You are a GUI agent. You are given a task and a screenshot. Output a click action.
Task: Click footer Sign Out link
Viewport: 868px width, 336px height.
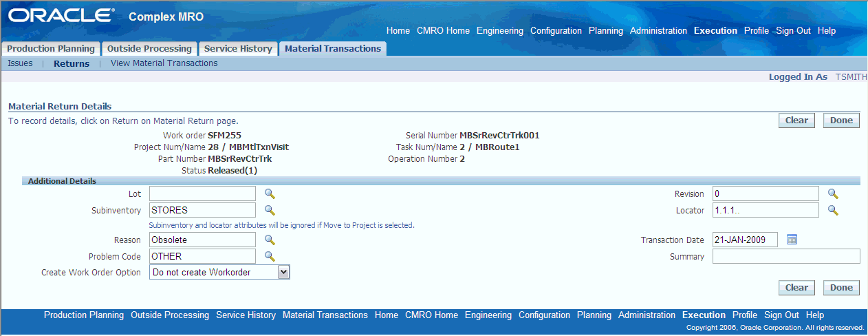click(x=781, y=315)
